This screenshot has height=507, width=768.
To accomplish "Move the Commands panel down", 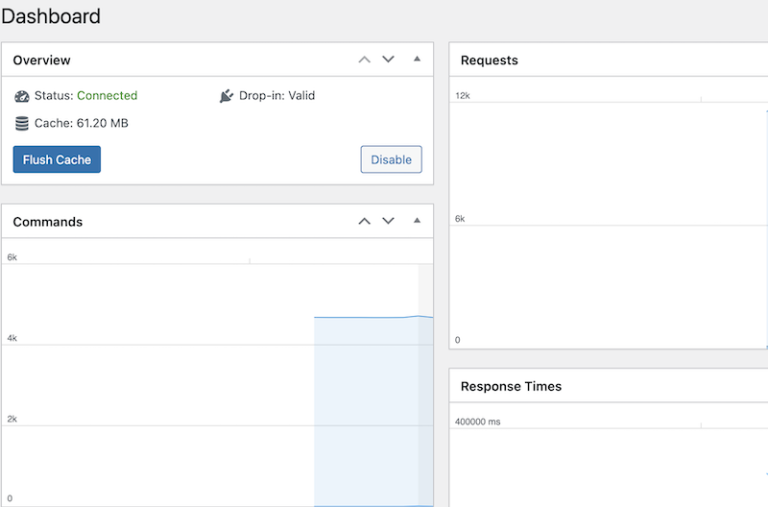I will 389,221.
